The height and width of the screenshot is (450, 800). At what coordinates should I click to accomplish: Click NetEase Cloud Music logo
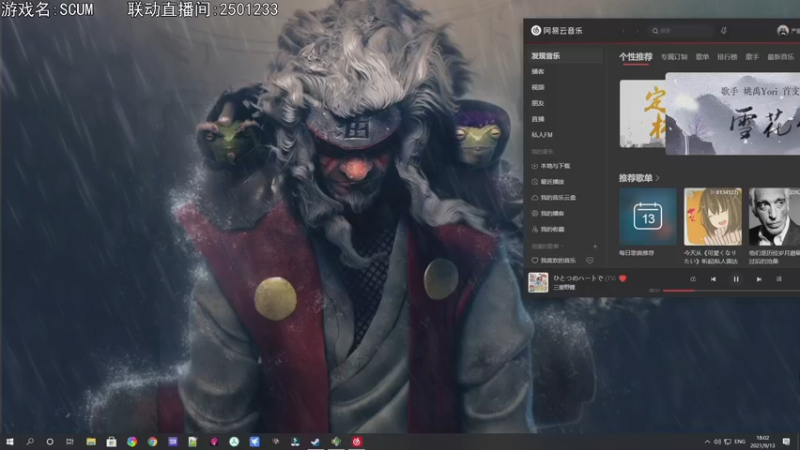(557, 31)
